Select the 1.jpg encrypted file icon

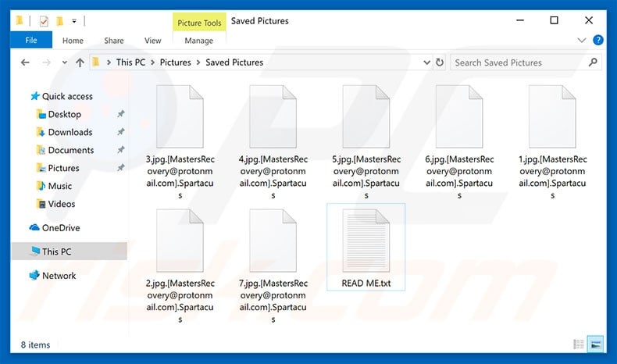(x=552, y=117)
